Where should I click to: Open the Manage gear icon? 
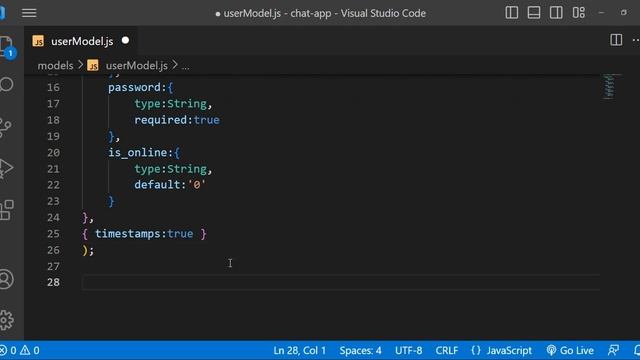point(7,320)
